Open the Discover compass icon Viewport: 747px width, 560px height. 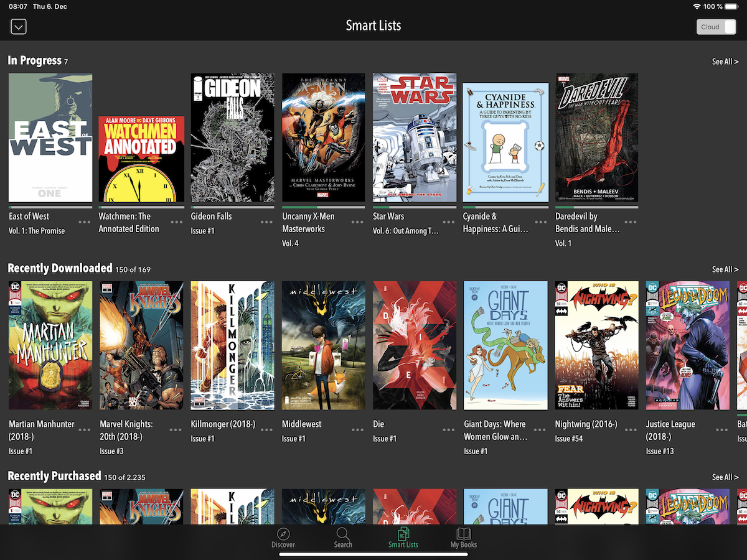click(x=283, y=534)
